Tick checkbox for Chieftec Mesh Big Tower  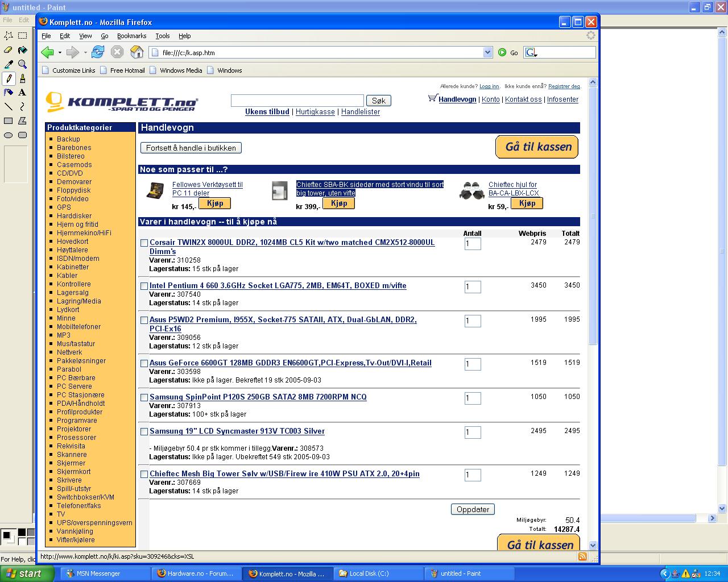click(144, 475)
